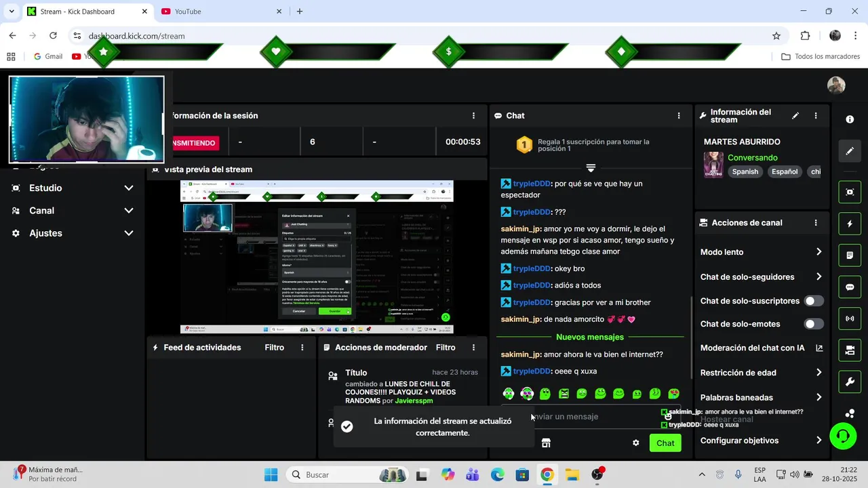Open Chat panel three-dot menu
This screenshot has width=868, height=488.
[x=679, y=116]
